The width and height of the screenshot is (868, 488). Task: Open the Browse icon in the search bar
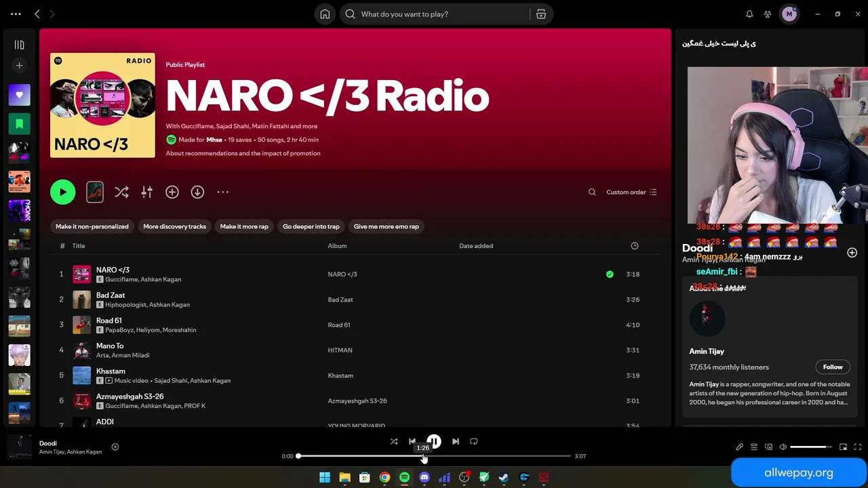541,14
